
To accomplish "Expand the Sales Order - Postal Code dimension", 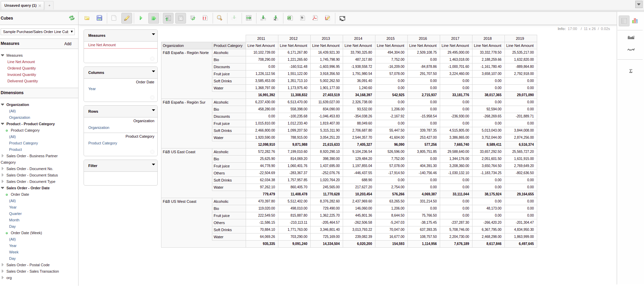I will coord(3,265).
